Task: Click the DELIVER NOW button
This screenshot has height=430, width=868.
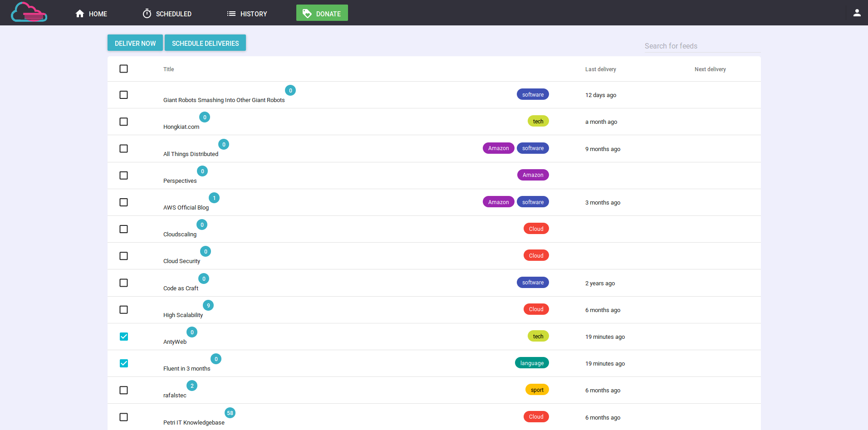Action: tap(135, 43)
